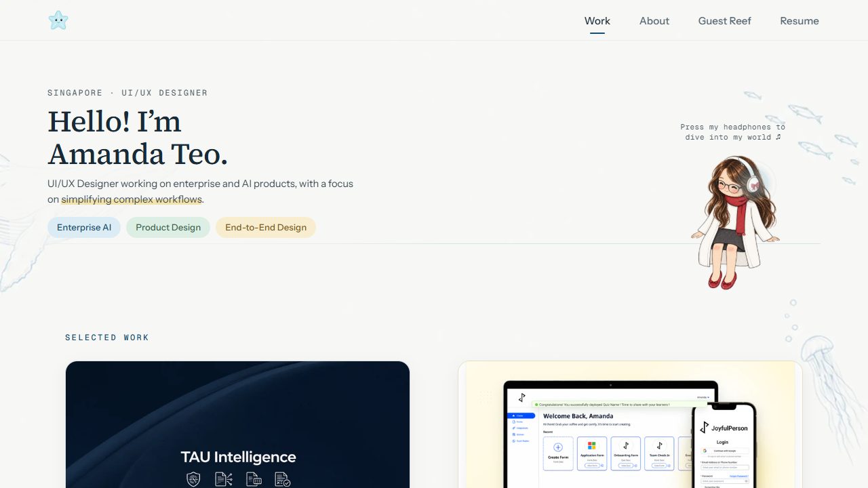Click the Enterprise AI tag
The height and width of the screenshot is (488, 868).
pyautogui.click(x=84, y=228)
